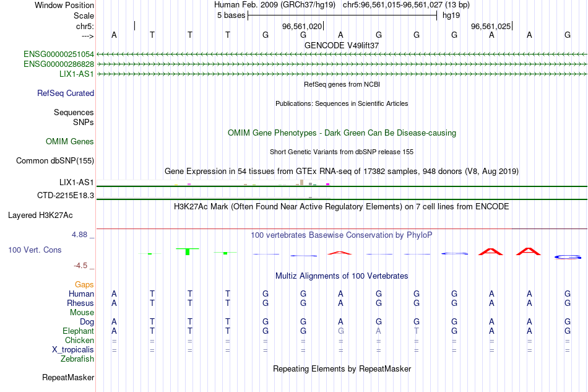588x392 pixels.
Task: Click the 4.88 PhyloP upper scale value
Action: pyautogui.click(x=79, y=235)
